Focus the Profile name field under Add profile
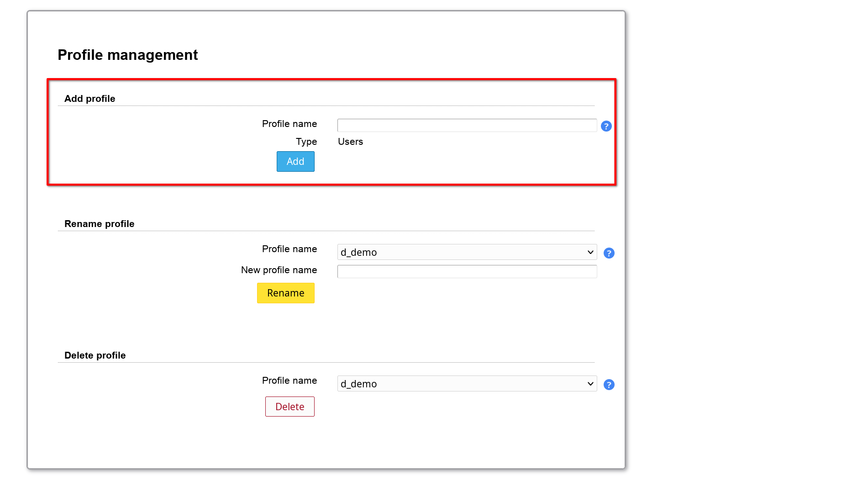This screenshot has height=481, width=868. 467,126
